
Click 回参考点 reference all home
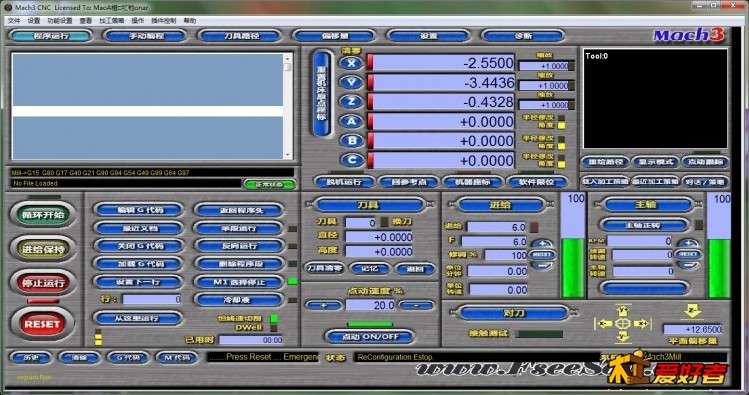pyautogui.click(x=408, y=182)
